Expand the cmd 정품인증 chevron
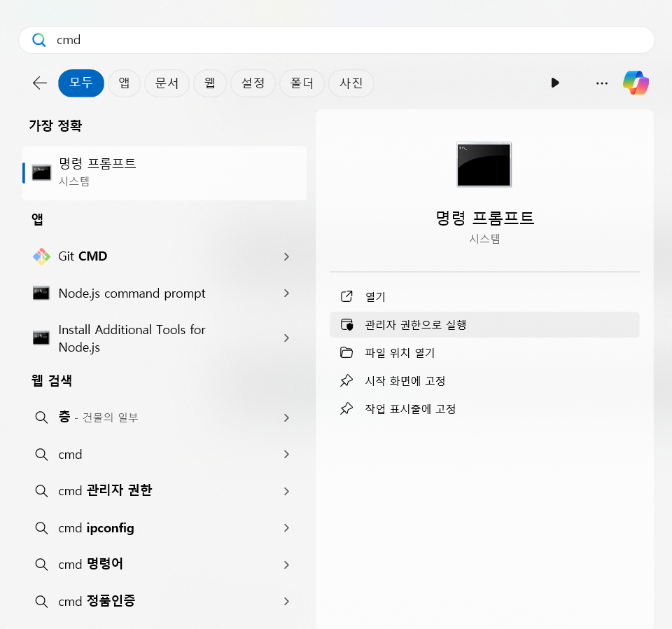This screenshot has height=629, width=672. (x=287, y=602)
